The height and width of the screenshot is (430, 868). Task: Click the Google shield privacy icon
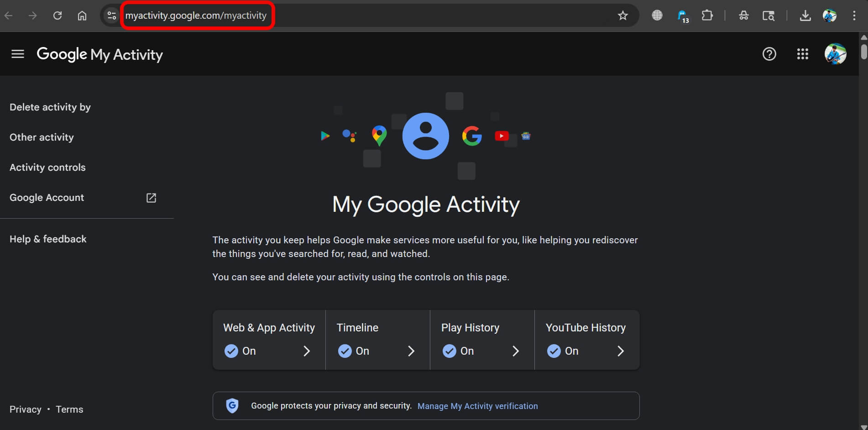click(x=232, y=406)
